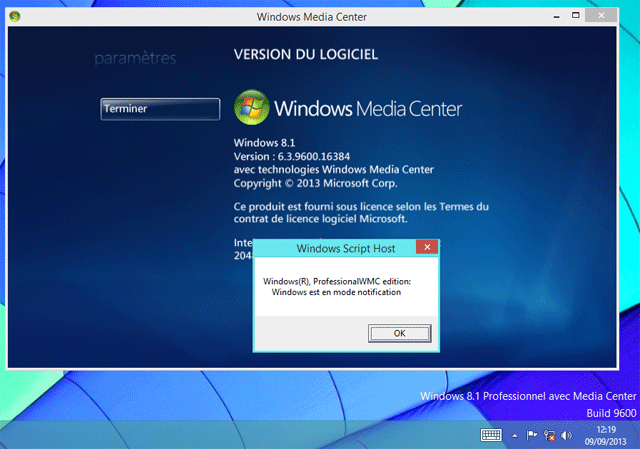Viewport: 640px width, 449px height.
Task: Click the paramètres heading
Action: tap(135, 59)
